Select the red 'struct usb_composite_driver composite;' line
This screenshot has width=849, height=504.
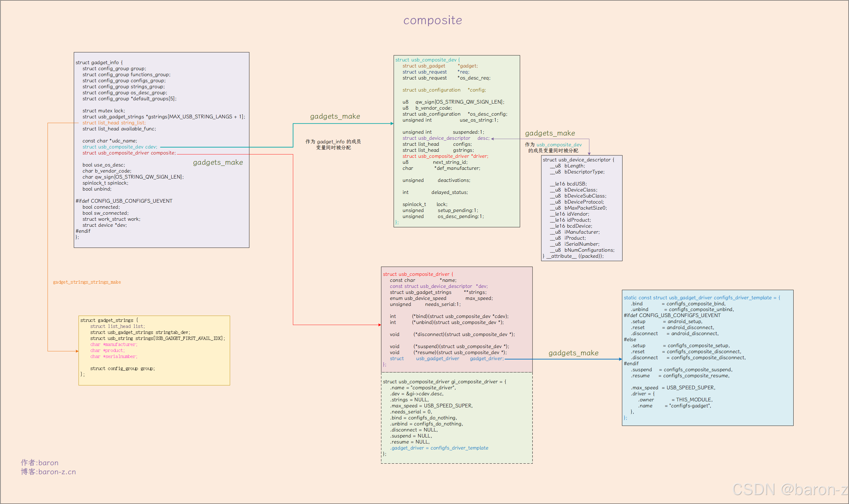click(x=129, y=153)
